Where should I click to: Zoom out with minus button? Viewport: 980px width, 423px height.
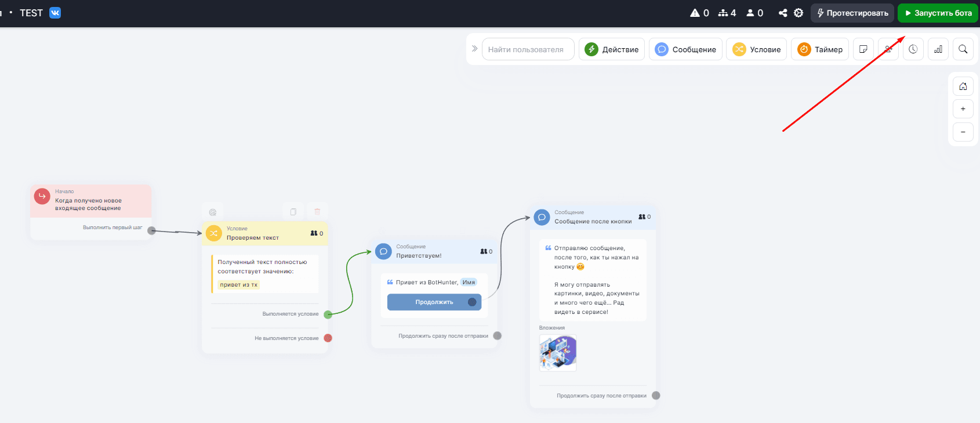963,132
